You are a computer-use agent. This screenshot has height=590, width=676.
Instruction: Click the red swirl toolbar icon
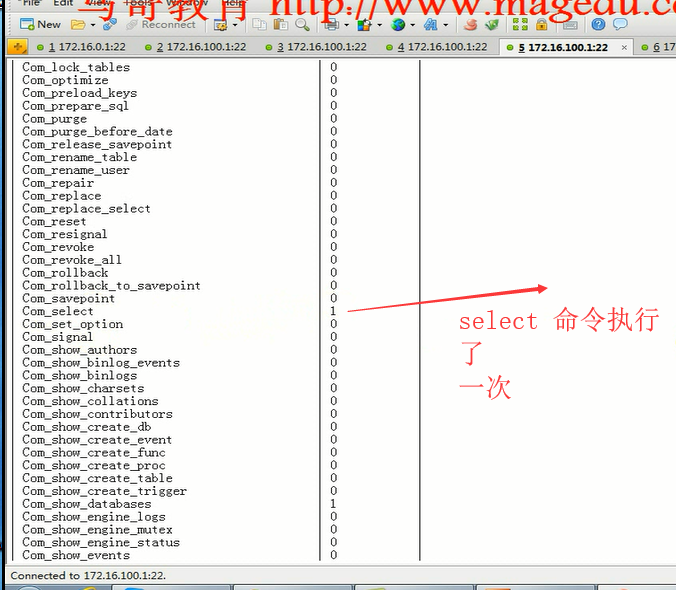(470, 25)
